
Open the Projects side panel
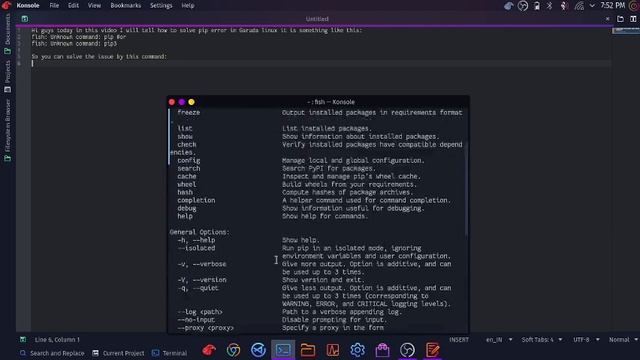tap(7, 76)
